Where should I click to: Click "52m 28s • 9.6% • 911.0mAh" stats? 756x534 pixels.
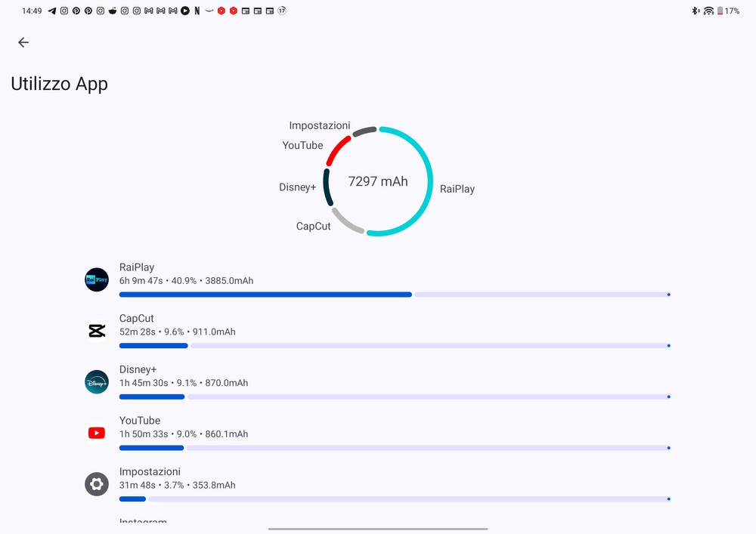tap(178, 332)
